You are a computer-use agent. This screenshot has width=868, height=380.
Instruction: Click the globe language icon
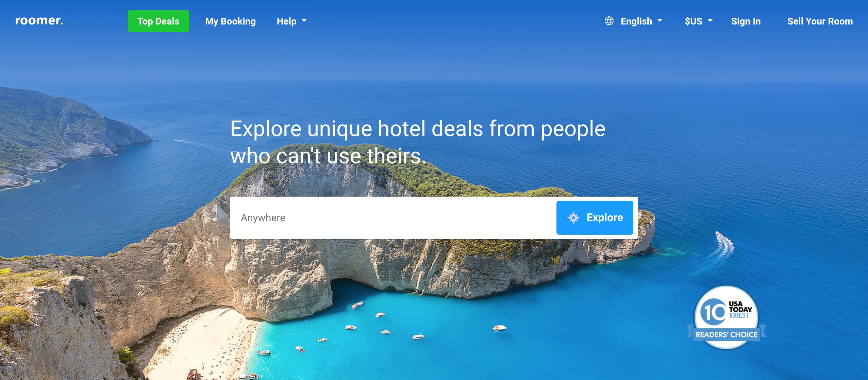click(609, 21)
